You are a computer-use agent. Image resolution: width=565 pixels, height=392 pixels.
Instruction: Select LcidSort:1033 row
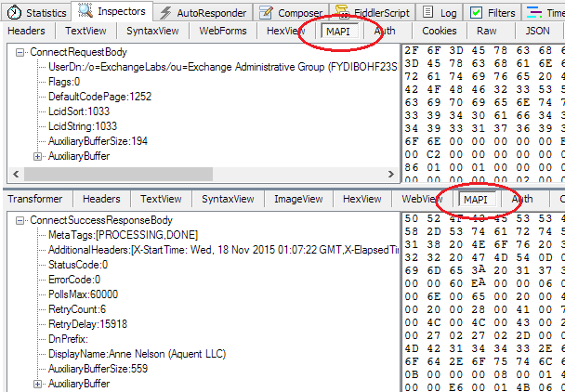click(x=79, y=111)
